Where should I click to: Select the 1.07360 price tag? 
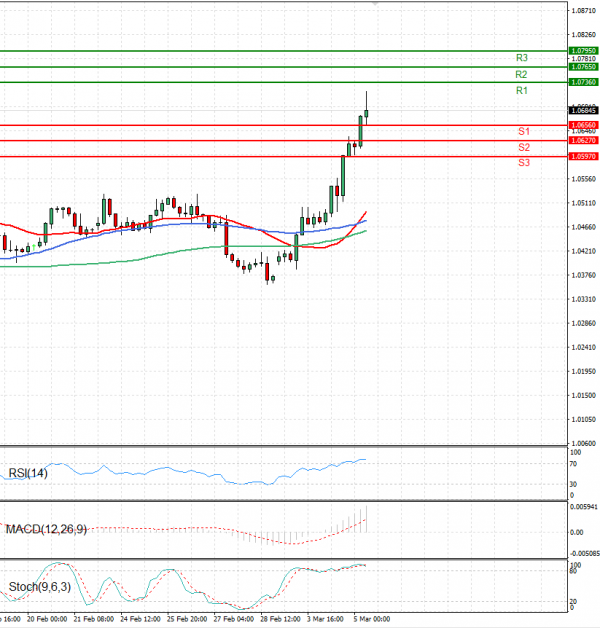click(x=583, y=82)
